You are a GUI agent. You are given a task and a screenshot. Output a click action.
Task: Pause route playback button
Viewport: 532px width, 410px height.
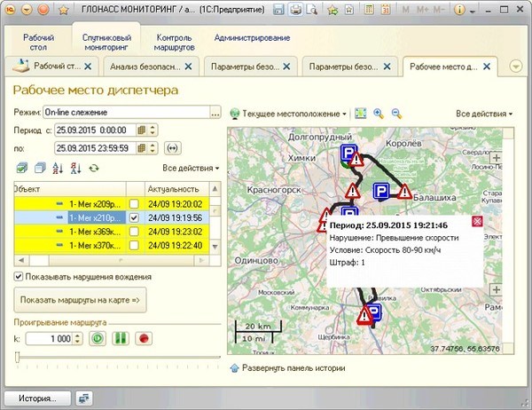pos(121,339)
